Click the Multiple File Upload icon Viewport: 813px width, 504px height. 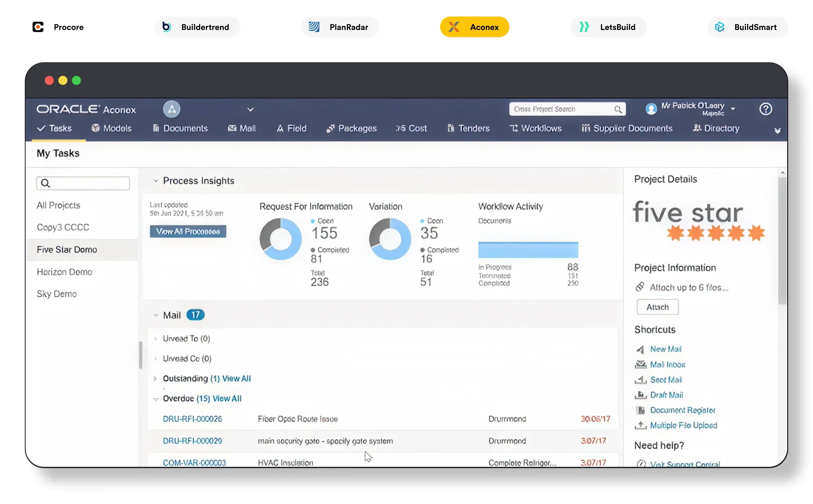[x=640, y=425]
